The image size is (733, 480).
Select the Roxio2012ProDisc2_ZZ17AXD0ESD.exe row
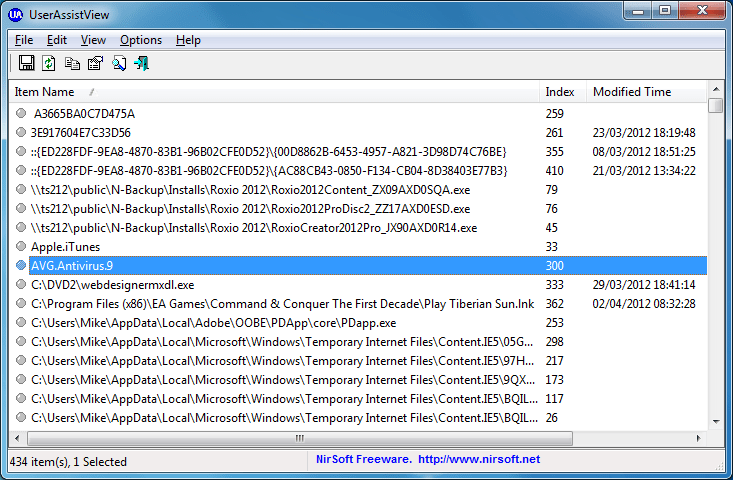tap(358, 209)
